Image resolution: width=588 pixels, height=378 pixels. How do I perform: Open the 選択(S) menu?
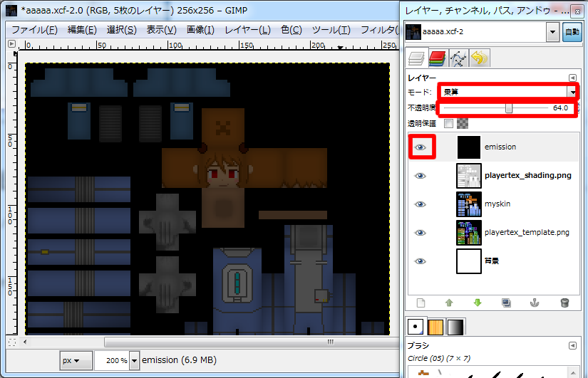tap(121, 30)
